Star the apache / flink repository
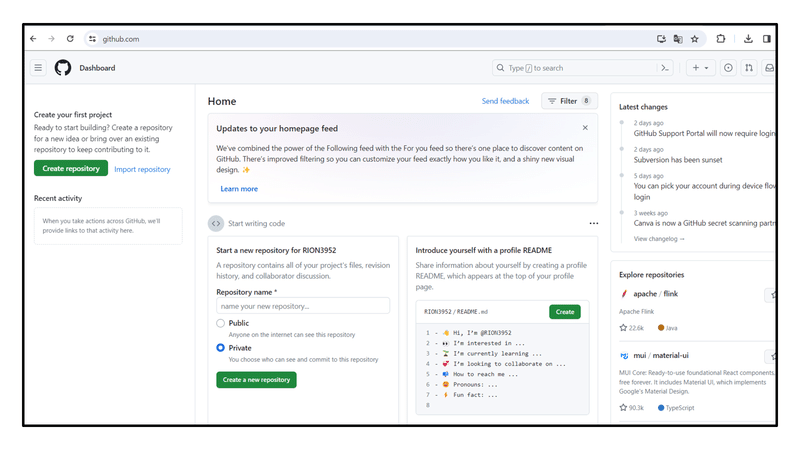This screenshot has height=450, width=800. click(x=770, y=294)
